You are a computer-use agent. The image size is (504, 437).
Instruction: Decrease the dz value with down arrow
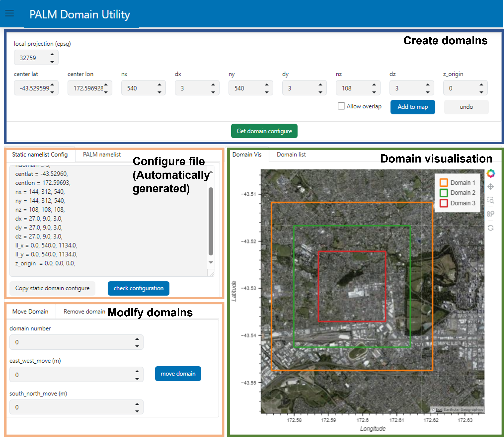click(x=428, y=92)
